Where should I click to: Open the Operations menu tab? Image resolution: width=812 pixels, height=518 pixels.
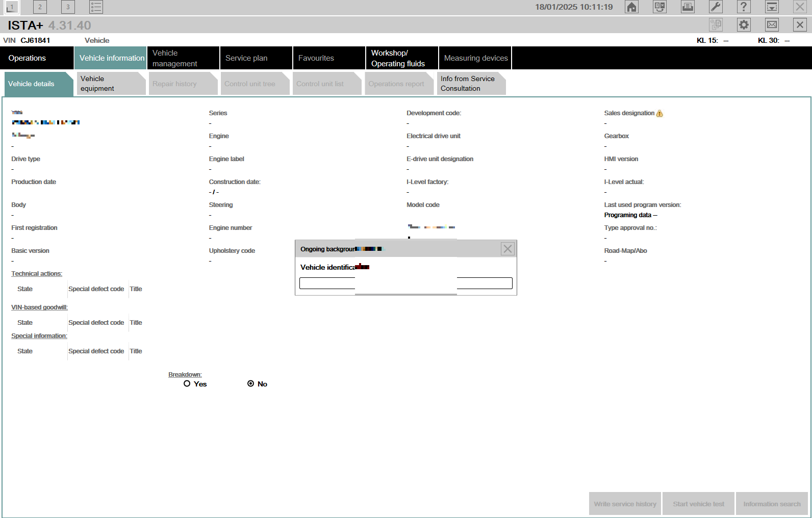37,58
